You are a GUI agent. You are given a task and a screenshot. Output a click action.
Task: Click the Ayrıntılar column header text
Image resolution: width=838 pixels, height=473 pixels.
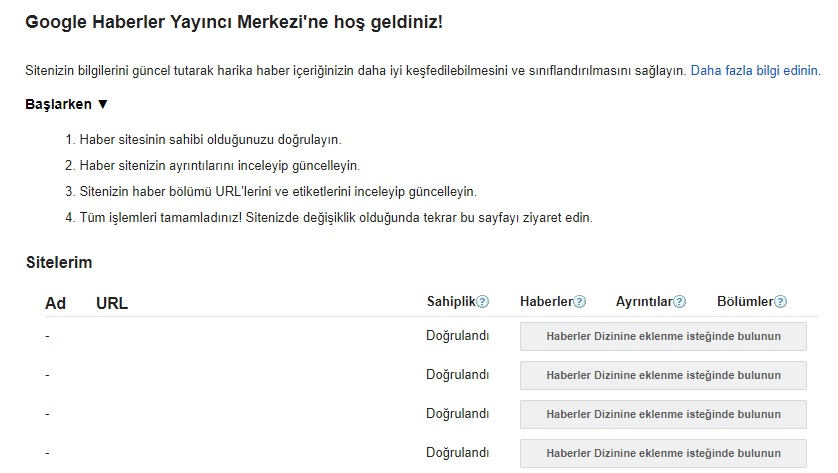[x=644, y=302]
